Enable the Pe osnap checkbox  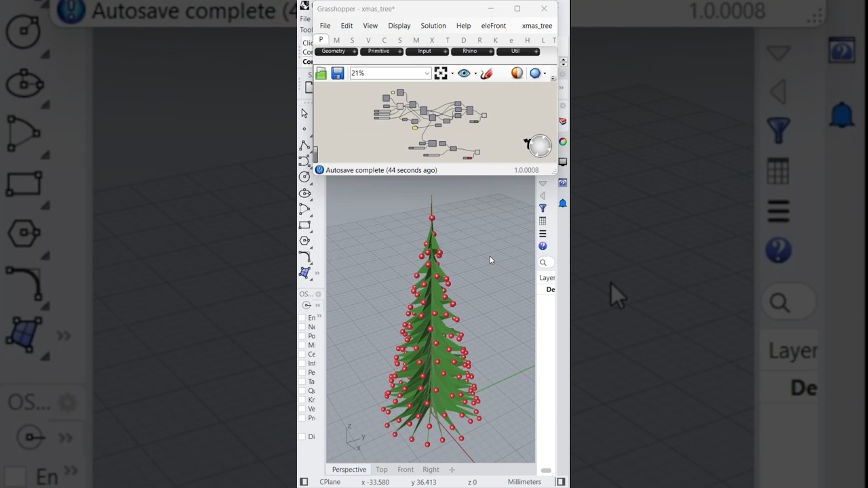pyautogui.click(x=302, y=373)
